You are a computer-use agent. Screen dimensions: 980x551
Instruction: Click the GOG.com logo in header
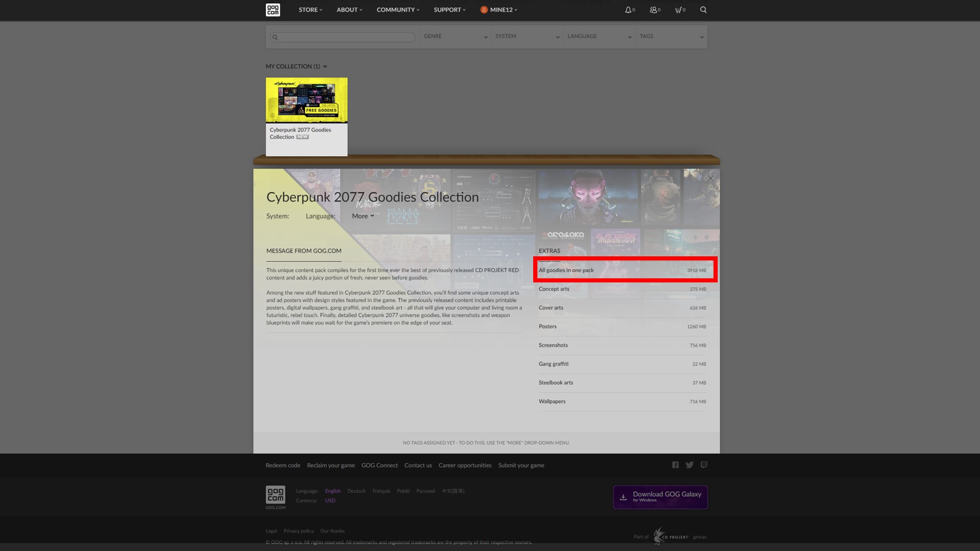[272, 10]
